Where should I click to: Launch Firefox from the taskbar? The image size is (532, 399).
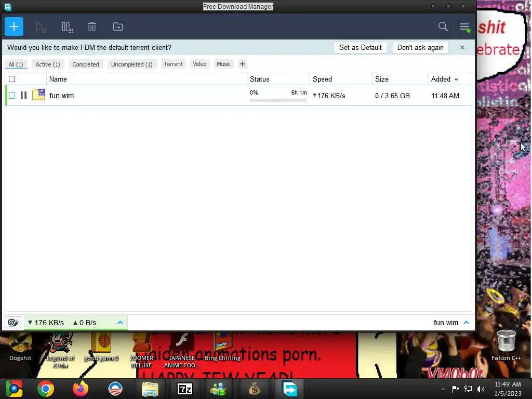(x=81, y=389)
